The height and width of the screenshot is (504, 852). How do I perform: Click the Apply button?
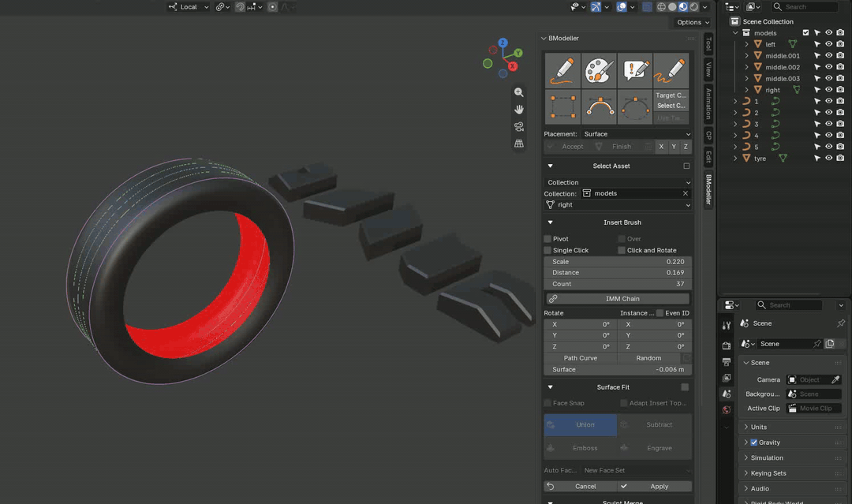(656, 487)
